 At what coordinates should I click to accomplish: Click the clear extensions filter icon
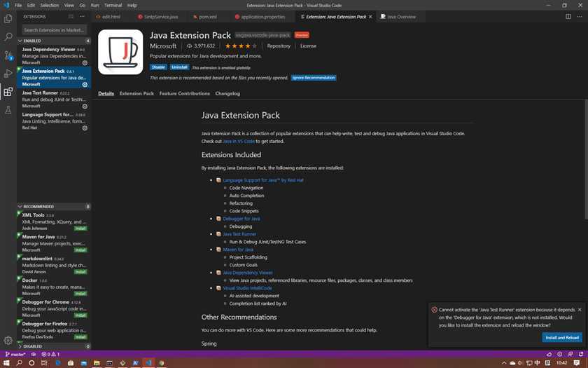point(71,17)
